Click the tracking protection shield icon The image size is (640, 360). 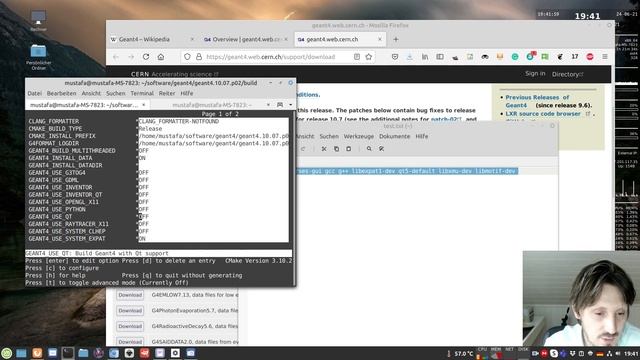(187, 57)
